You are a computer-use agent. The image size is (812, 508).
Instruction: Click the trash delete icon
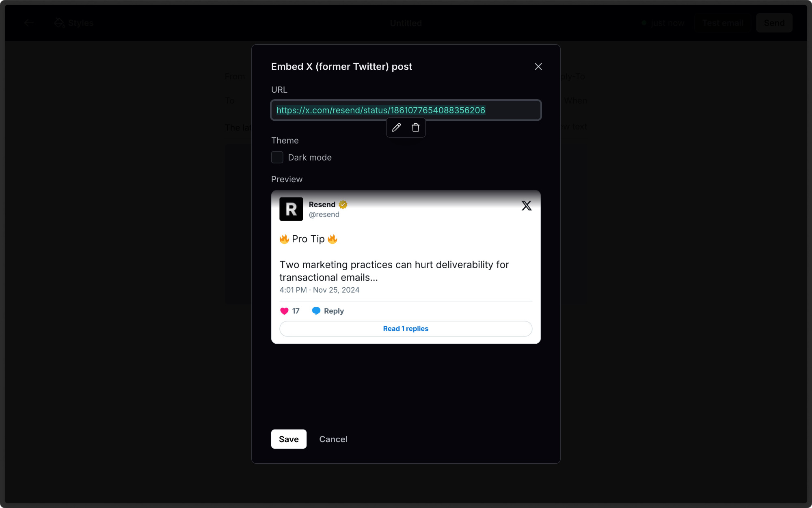point(415,128)
